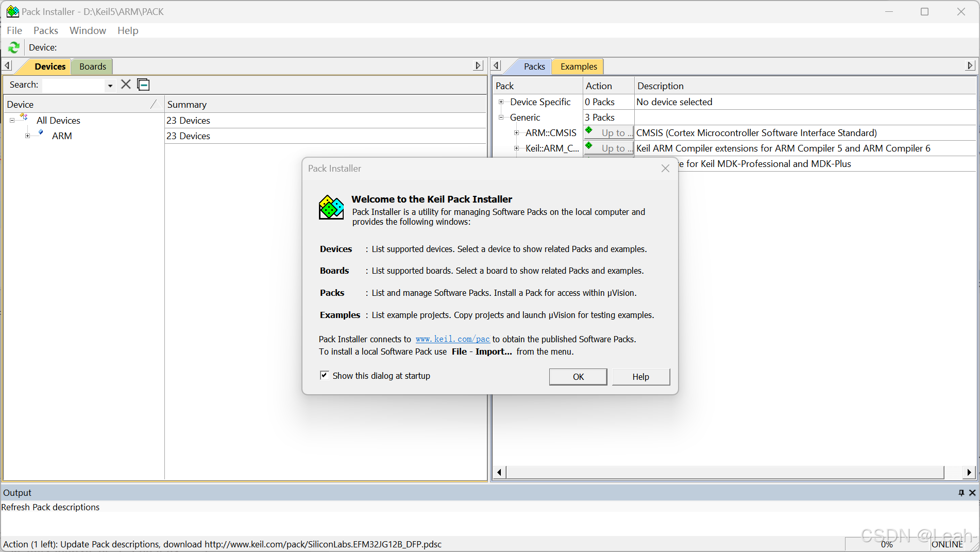Viewport: 980px width, 552px height.
Task: Clear the search with the X icon
Action: pyautogui.click(x=126, y=85)
